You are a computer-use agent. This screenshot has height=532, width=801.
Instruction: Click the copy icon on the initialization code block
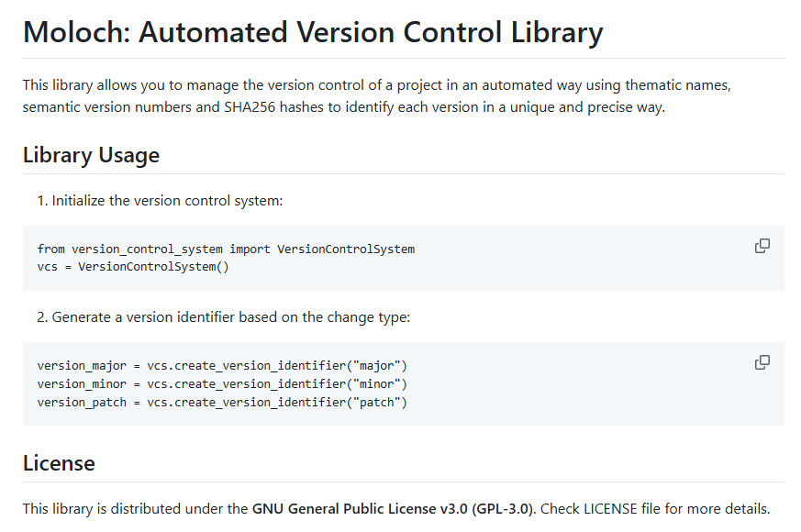coord(762,245)
